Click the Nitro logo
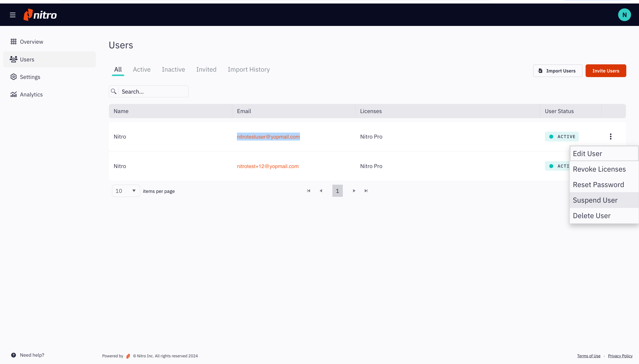The height and width of the screenshot is (364, 639). point(40,15)
